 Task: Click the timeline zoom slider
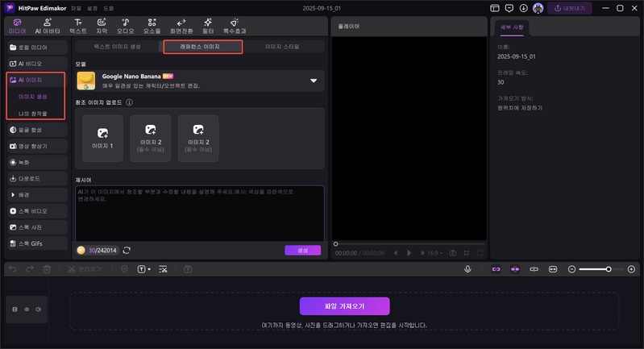point(594,268)
